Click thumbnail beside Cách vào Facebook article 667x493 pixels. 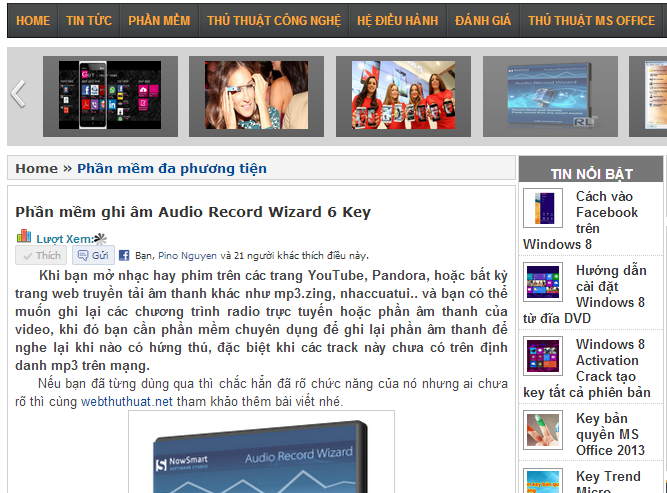click(543, 208)
